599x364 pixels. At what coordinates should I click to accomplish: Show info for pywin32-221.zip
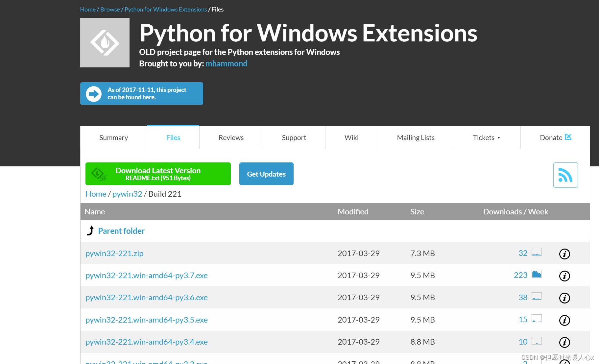[x=564, y=254]
